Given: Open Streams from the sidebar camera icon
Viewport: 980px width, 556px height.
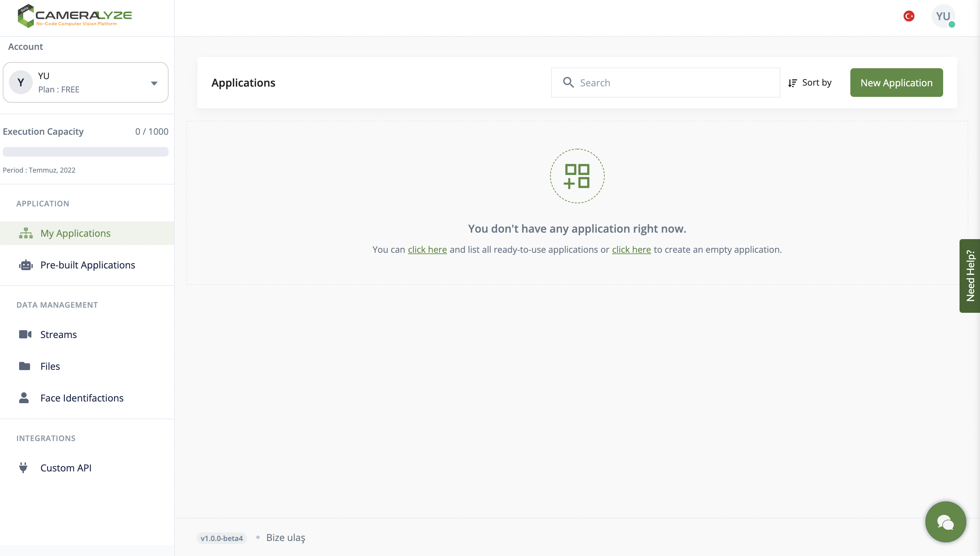Looking at the screenshot, I should point(25,334).
